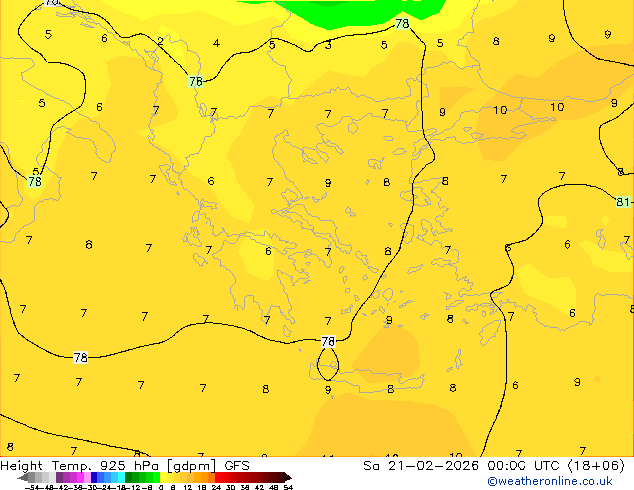Click the small closed contour loop west of Crete
The image size is (634, 490).
(x=328, y=364)
